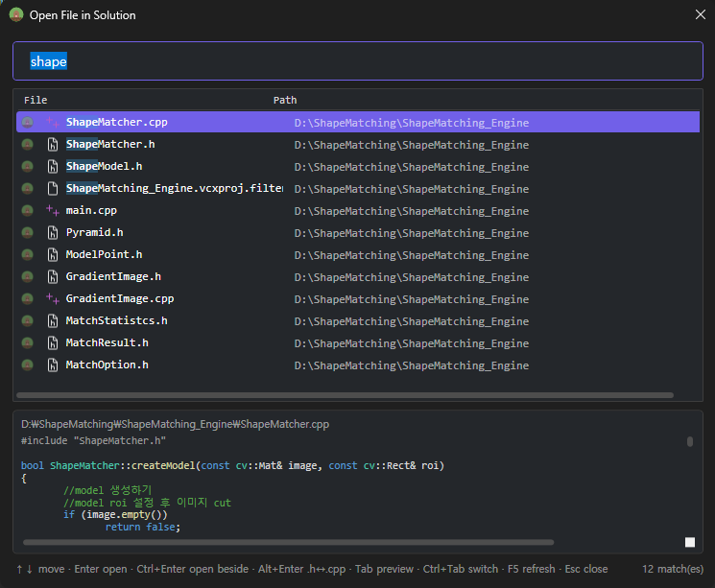Screen dimensions: 715x588
Task: Select MatchResult.h in results
Action: tap(357, 342)
